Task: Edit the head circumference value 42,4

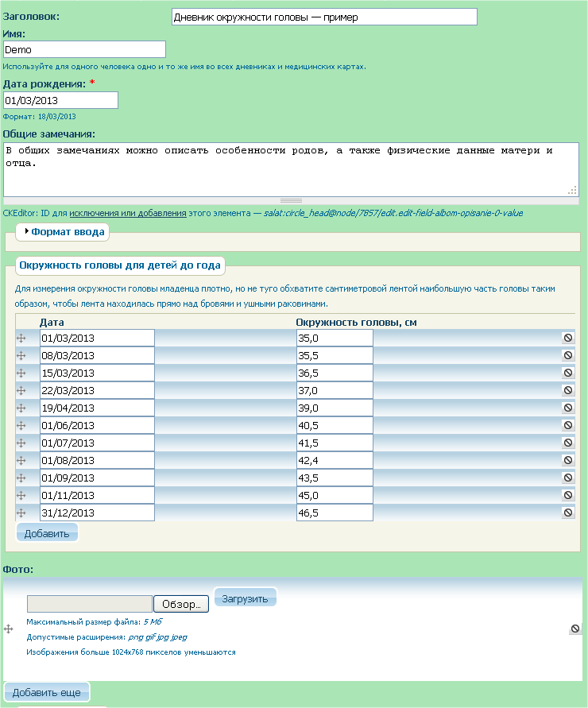Action: [335, 461]
